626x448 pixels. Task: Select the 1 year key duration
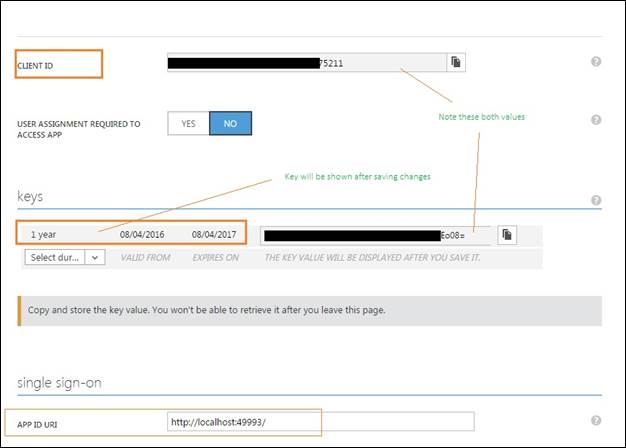[44, 235]
